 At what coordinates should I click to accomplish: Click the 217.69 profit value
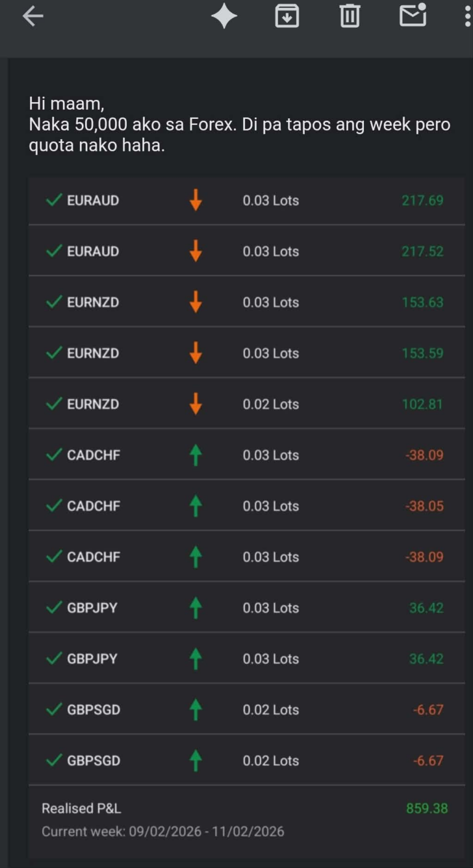422,200
